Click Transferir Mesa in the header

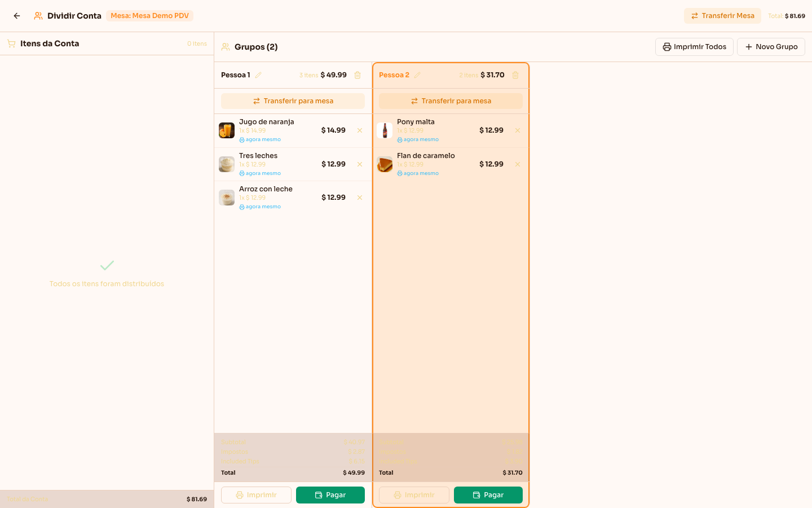(722, 16)
